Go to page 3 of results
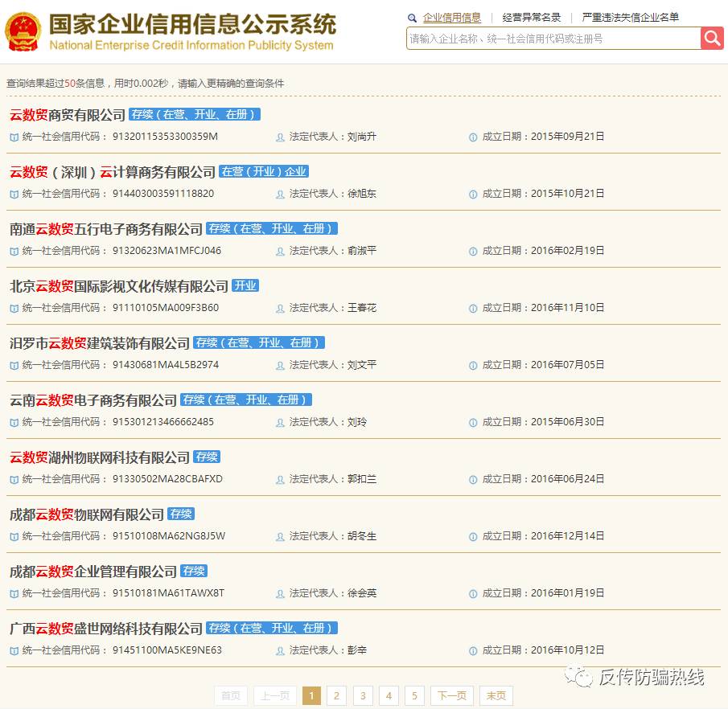Screen dimensions: 728x709 coord(363,695)
